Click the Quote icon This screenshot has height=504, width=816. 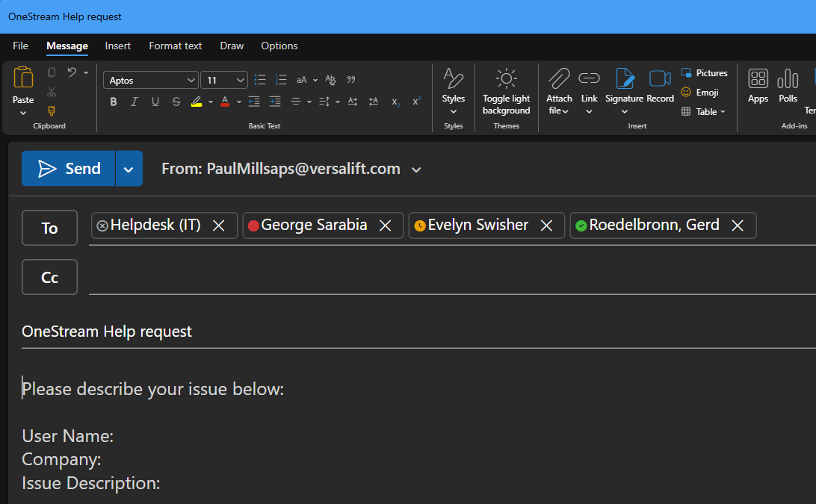[351, 80]
